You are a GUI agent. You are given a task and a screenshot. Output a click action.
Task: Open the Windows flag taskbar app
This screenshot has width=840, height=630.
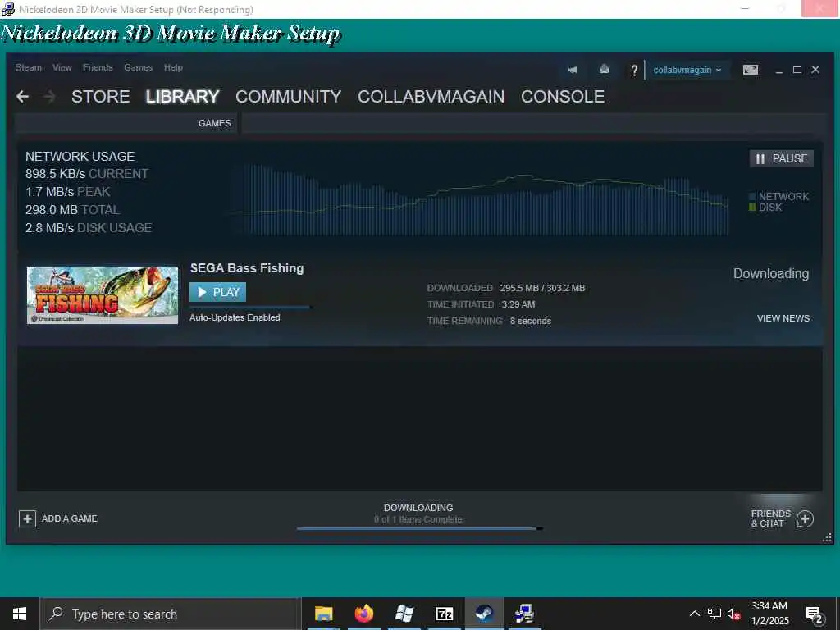click(x=404, y=614)
